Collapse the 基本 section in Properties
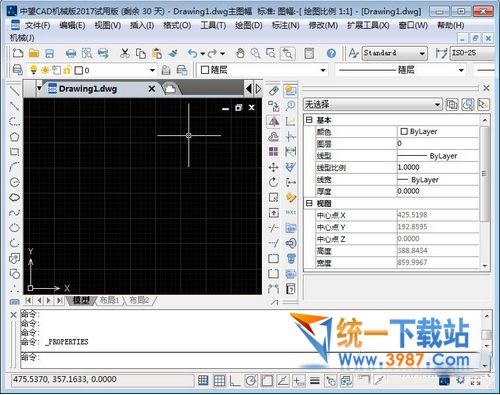 309,120
